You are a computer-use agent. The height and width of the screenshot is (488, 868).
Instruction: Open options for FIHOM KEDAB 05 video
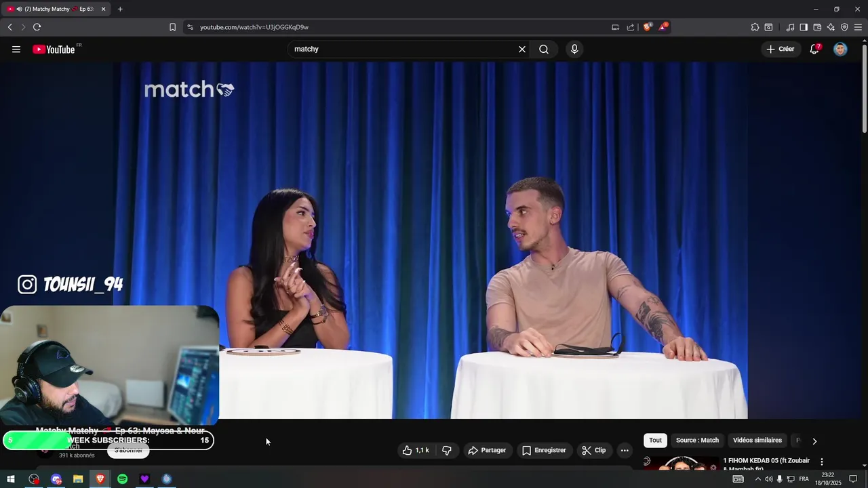click(x=821, y=462)
